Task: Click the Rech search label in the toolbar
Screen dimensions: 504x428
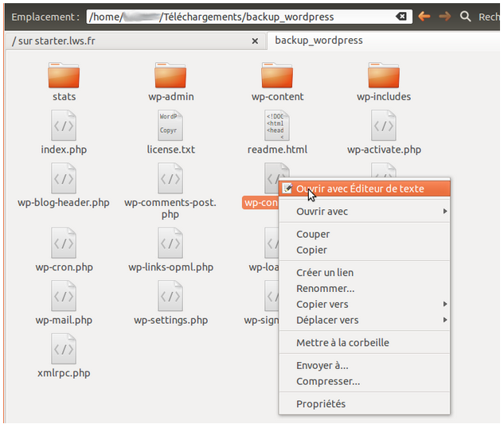Action: [x=489, y=17]
